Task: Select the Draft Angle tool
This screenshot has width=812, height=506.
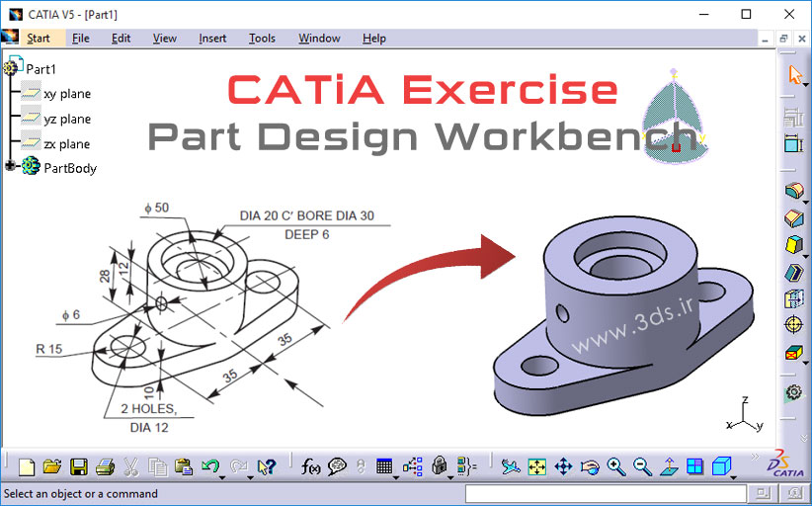Action: (793, 244)
